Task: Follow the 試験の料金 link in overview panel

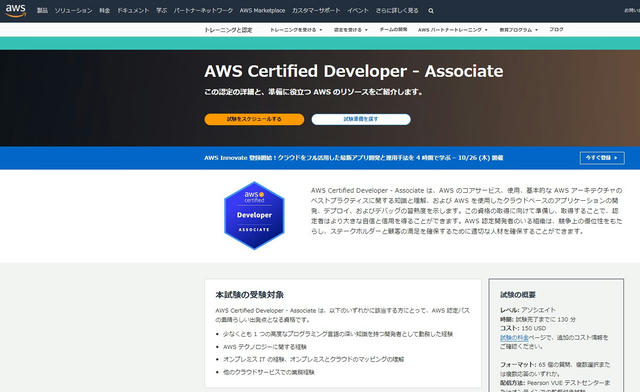Action: pyautogui.click(x=514, y=337)
